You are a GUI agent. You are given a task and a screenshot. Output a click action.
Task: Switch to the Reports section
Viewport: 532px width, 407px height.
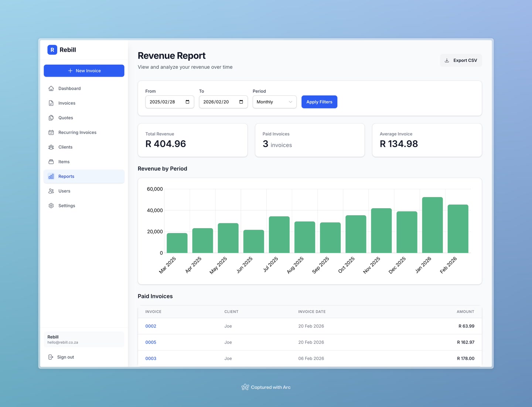click(66, 176)
